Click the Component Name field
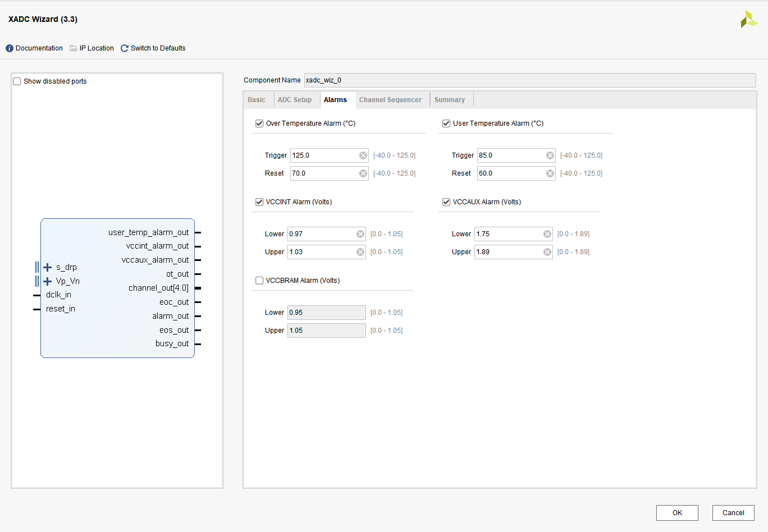 [x=530, y=80]
